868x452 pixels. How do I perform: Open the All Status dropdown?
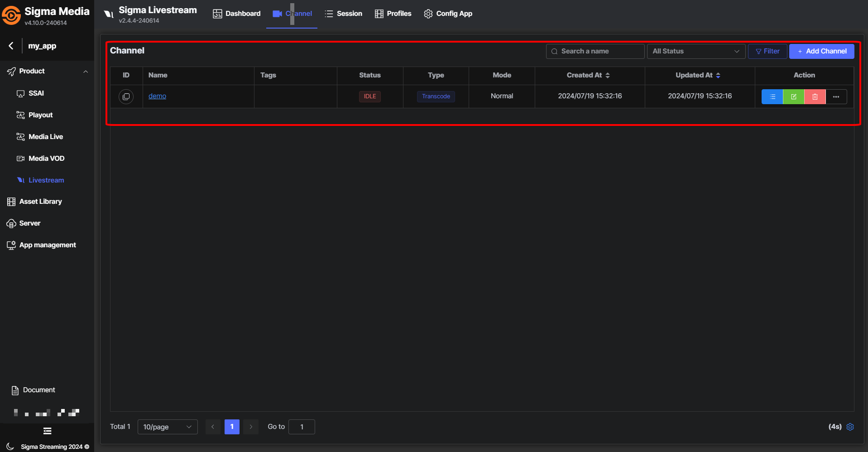click(x=695, y=51)
